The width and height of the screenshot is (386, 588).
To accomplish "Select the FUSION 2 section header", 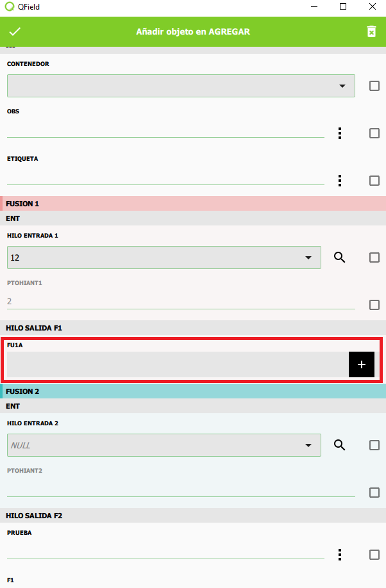I will click(x=193, y=391).
